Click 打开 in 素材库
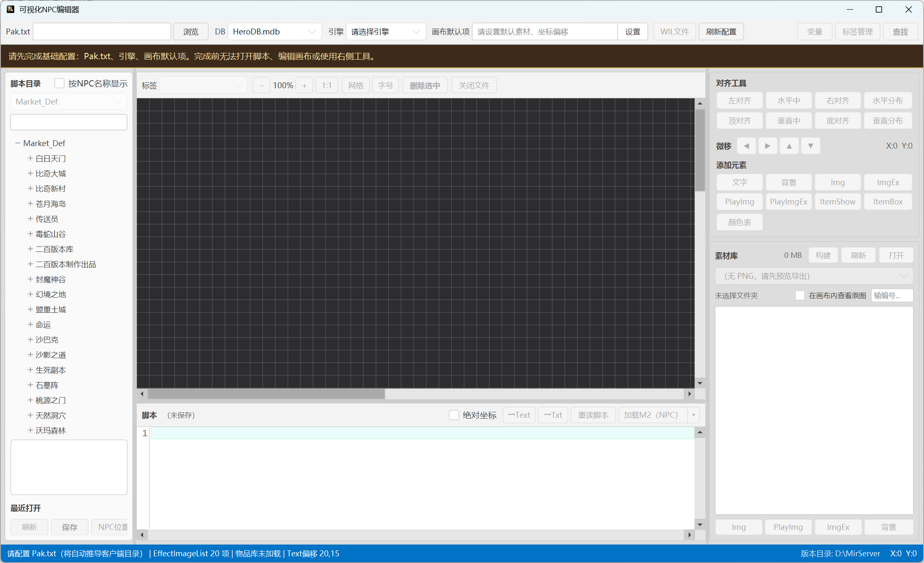This screenshot has width=924, height=563. [x=896, y=255]
